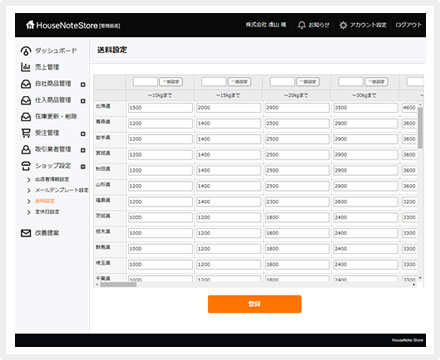Click the table scroll-right arrow
440x360 pixels.
[x=414, y=284]
